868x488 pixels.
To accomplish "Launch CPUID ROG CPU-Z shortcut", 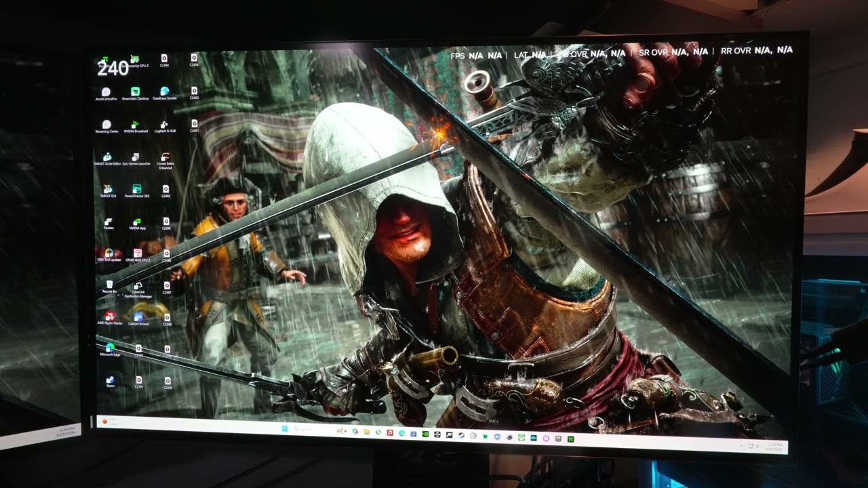I will (x=137, y=256).
